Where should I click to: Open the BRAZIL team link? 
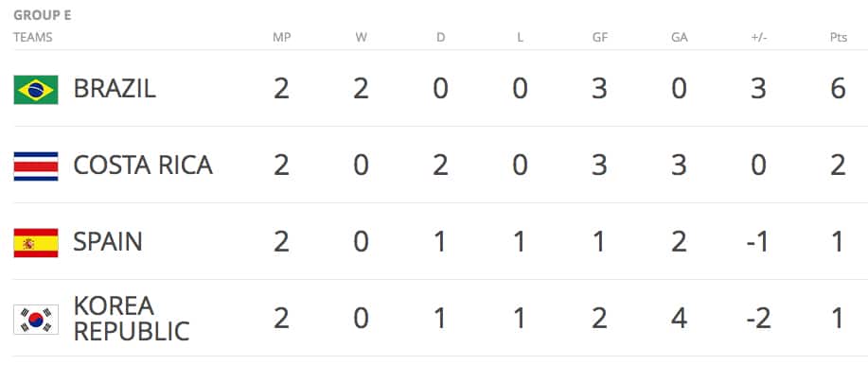pyautogui.click(x=115, y=89)
